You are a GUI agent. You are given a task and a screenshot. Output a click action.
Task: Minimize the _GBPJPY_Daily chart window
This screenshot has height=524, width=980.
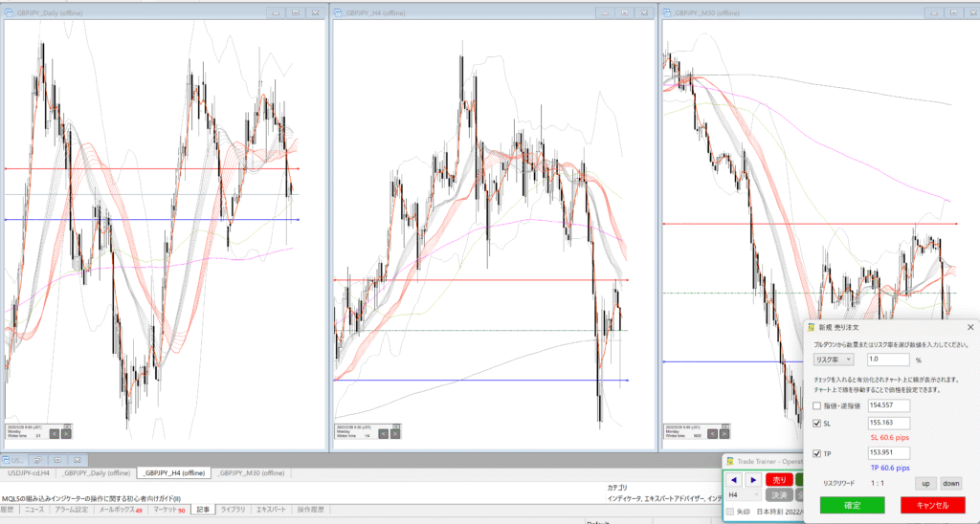point(276,12)
